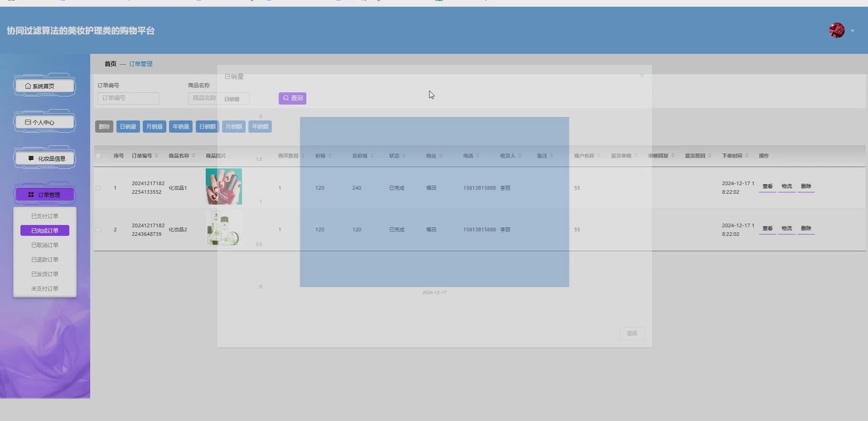The width and height of the screenshot is (868, 421).
Task: Click the 化妆品信息 chat icon in sidebar
Action: [x=31, y=158]
